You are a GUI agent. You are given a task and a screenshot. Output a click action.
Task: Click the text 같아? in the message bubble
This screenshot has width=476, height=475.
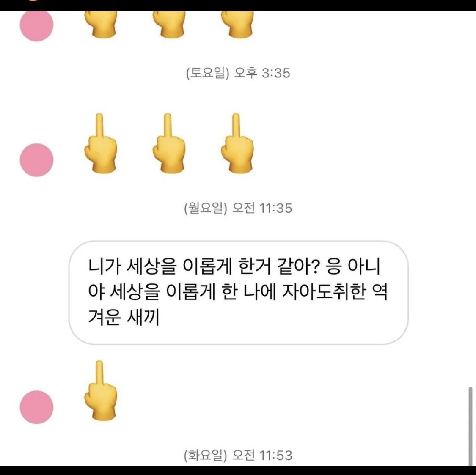tap(297, 266)
